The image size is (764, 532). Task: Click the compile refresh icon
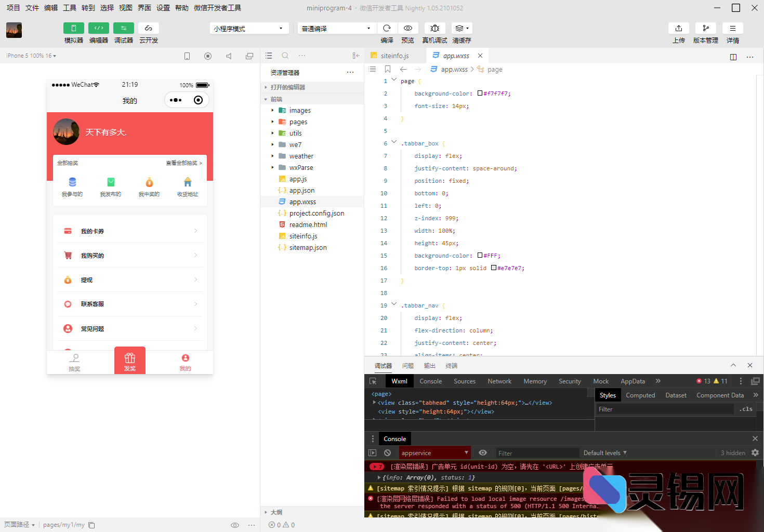(387, 28)
